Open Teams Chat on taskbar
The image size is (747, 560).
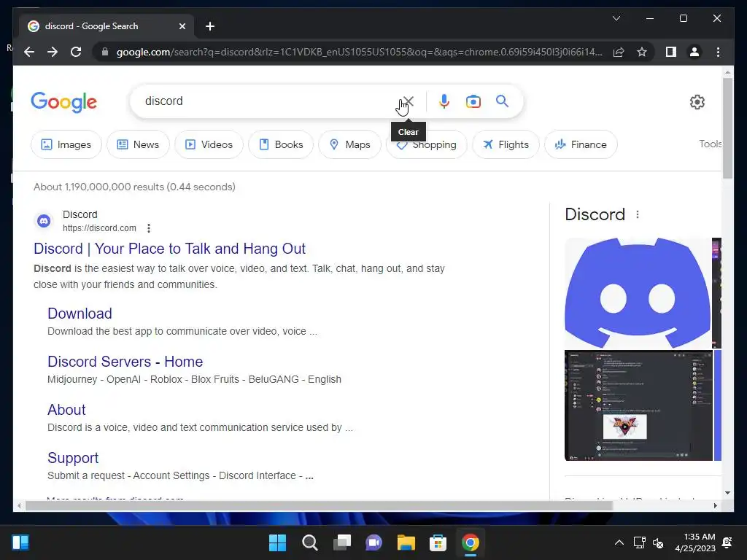[x=374, y=542]
